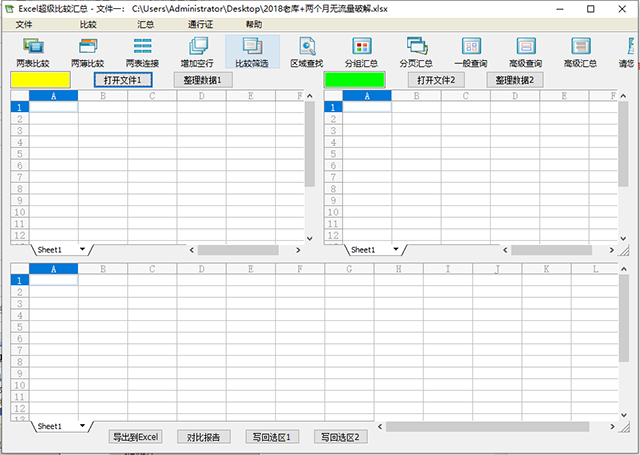
Task: Click the 打开文件2 button
Action: point(436,80)
